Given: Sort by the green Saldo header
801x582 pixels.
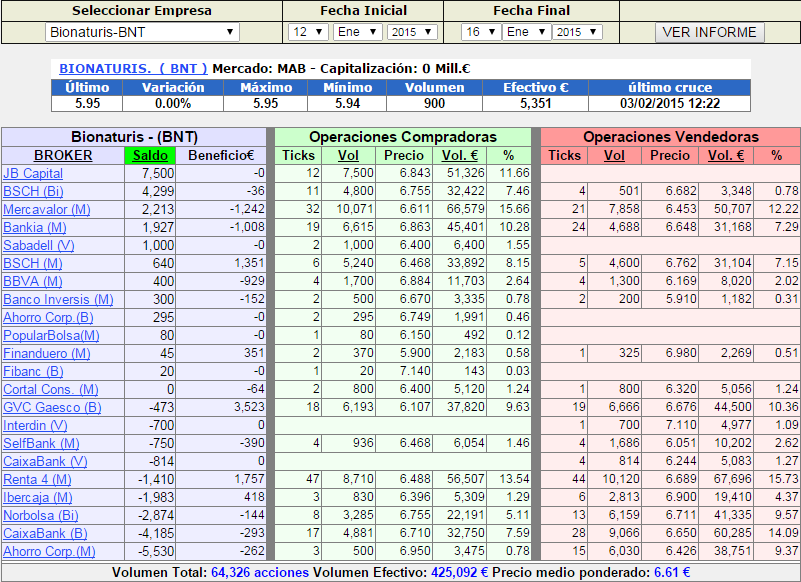Looking at the screenshot, I should pyautogui.click(x=150, y=155).
